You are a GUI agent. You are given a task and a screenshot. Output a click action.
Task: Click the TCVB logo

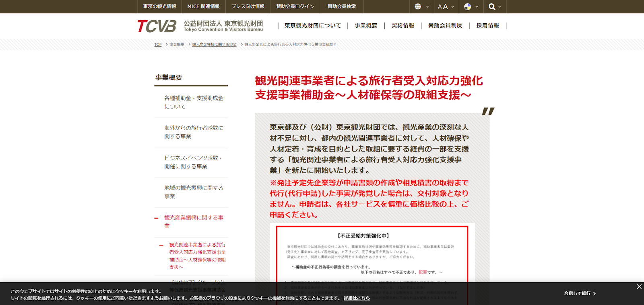click(157, 26)
